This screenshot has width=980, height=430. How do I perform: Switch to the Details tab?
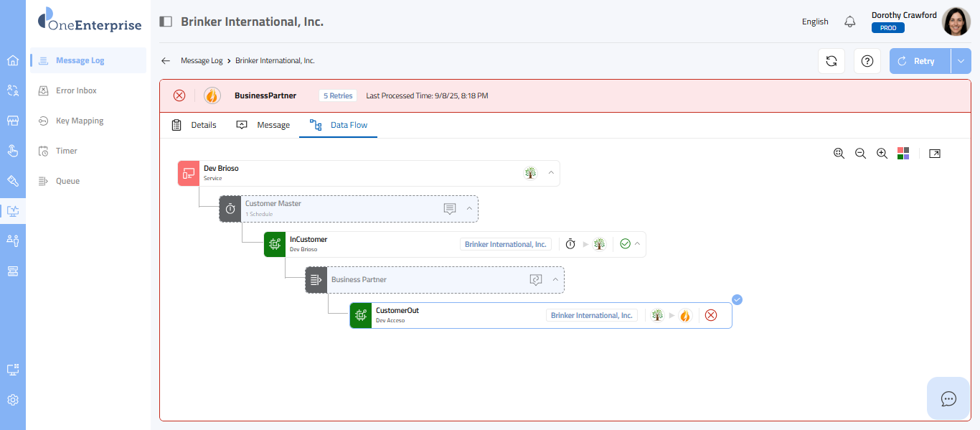tap(194, 125)
